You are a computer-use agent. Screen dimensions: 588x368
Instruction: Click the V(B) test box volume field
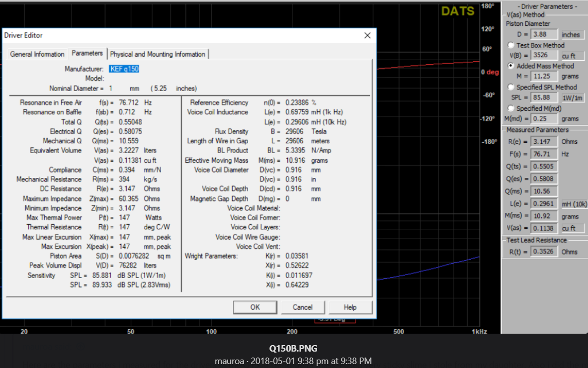tap(544, 55)
